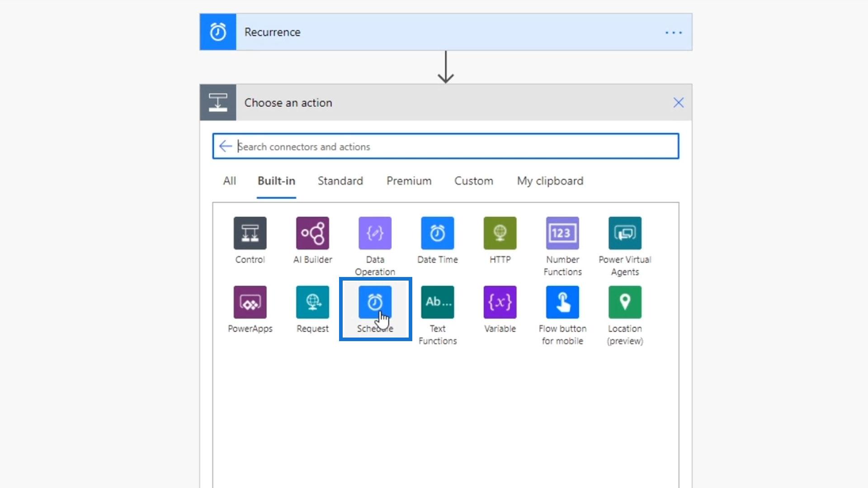Click the back arrow in search box

225,146
